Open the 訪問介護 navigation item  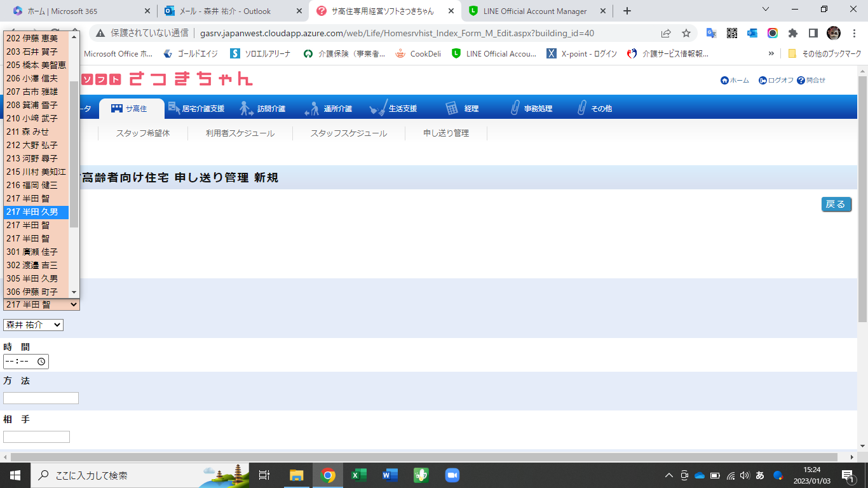pos(262,109)
